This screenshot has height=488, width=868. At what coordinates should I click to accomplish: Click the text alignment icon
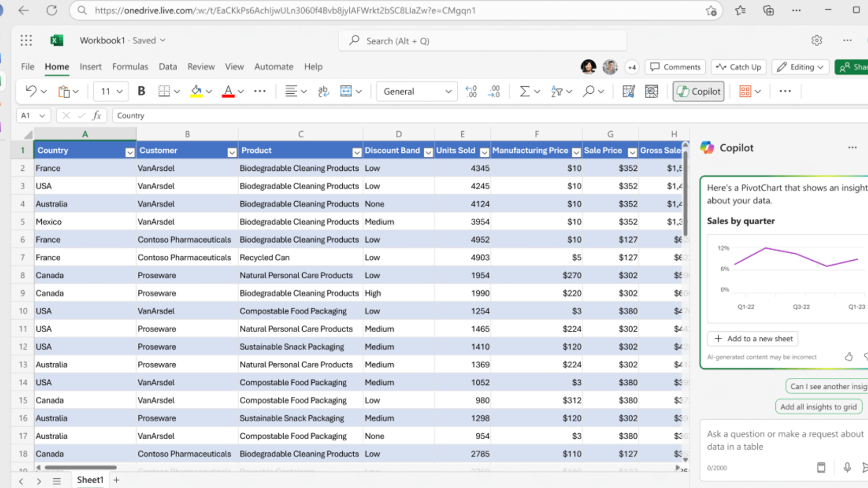291,91
